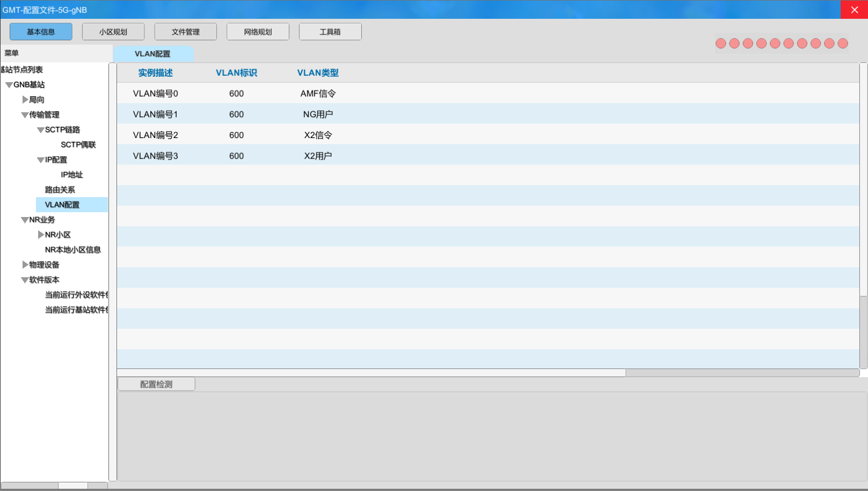The image size is (868, 491).
Task: Expand the NR小区 tree node
Action: click(x=41, y=235)
